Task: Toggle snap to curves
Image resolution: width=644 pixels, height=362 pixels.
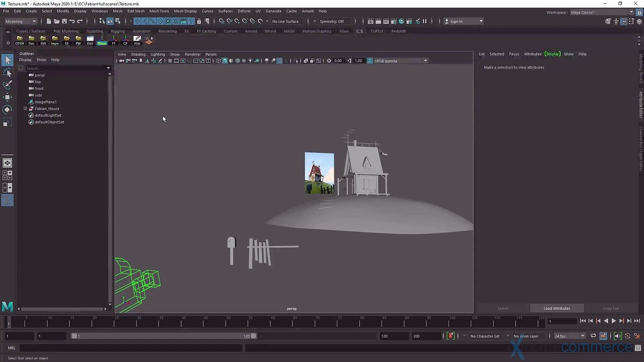Action: click(229, 21)
